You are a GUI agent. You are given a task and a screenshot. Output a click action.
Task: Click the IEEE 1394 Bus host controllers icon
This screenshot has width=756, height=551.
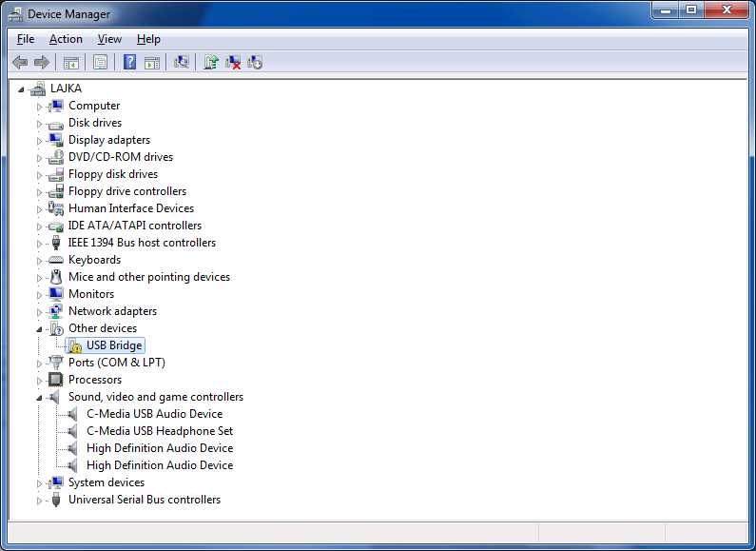56,243
